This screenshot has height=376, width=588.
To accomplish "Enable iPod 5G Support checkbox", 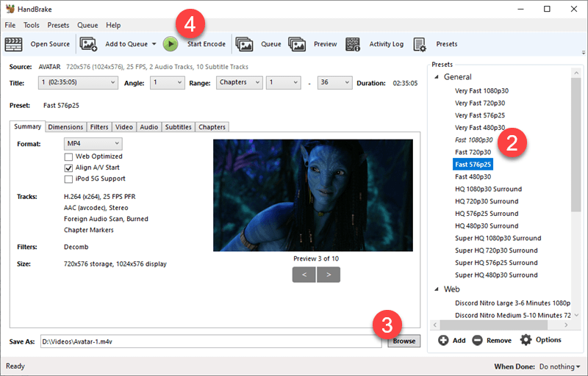I will 68,179.
